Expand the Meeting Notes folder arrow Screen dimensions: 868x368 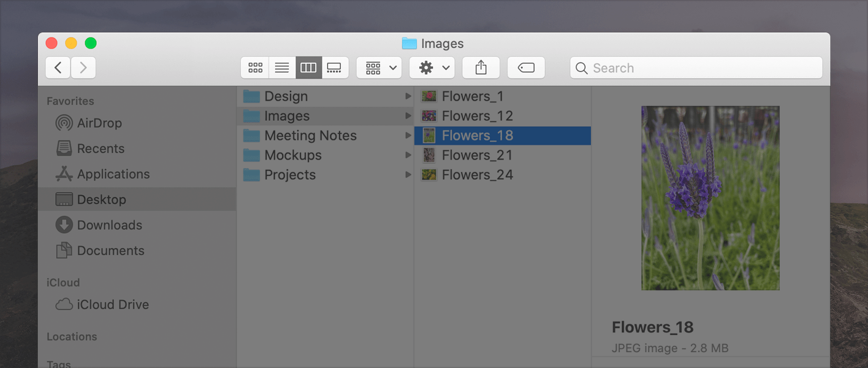click(408, 136)
